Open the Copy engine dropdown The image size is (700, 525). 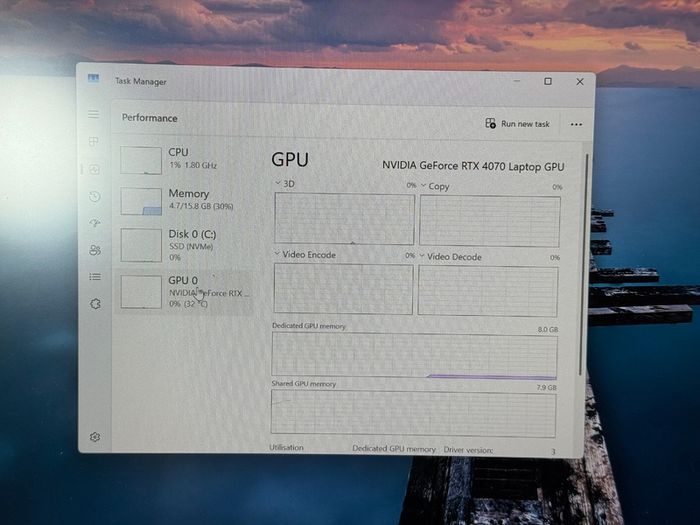(423, 185)
